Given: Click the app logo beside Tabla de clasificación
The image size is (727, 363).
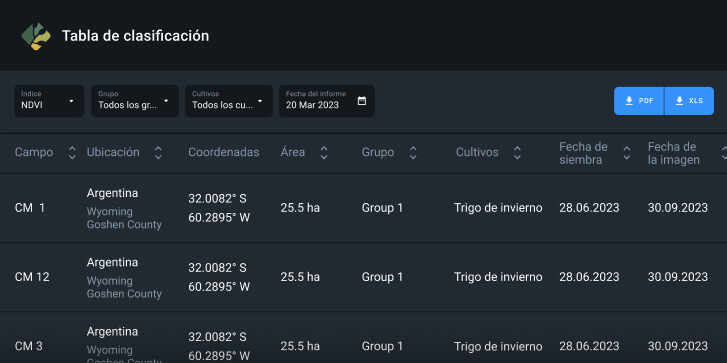Looking at the screenshot, I should point(36,36).
